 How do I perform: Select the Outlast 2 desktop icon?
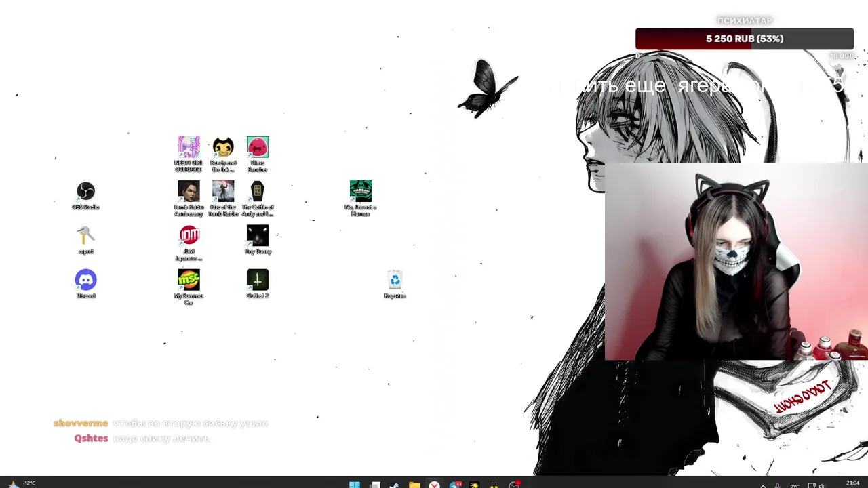click(258, 285)
